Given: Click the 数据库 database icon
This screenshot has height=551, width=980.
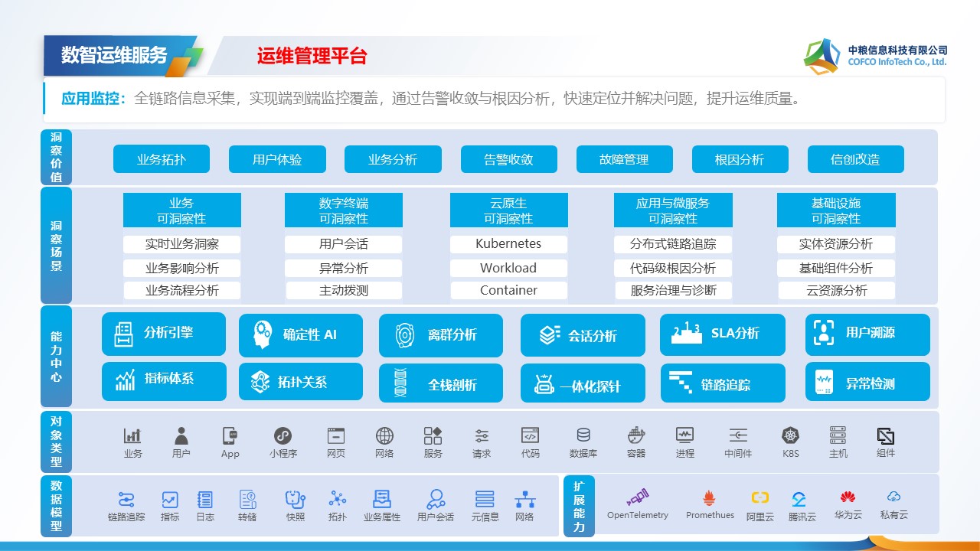Looking at the screenshot, I should [583, 436].
